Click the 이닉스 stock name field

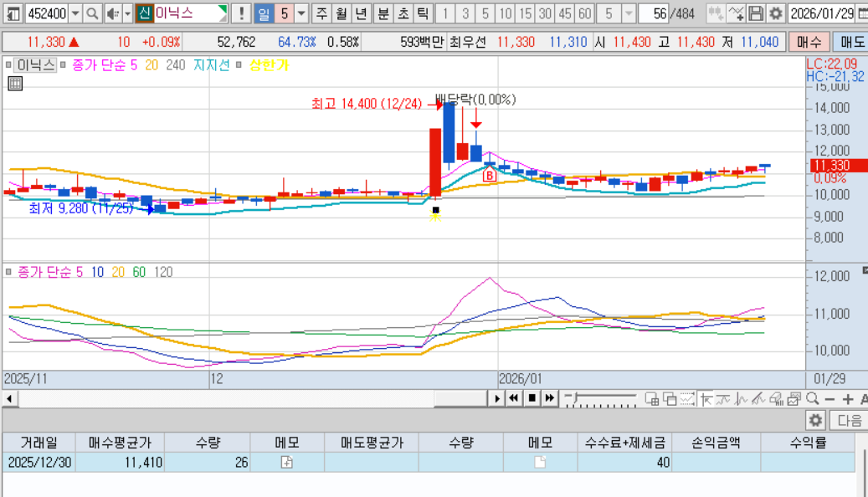(x=189, y=13)
